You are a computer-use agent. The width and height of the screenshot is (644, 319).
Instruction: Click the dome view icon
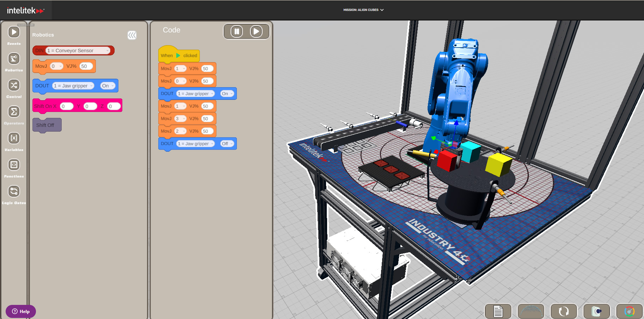531,311
